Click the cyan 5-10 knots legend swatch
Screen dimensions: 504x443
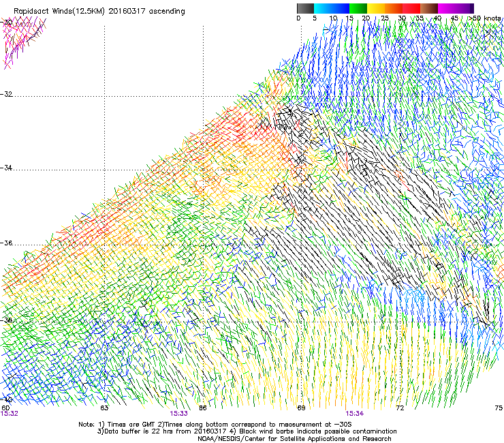(x=323, y=8)
